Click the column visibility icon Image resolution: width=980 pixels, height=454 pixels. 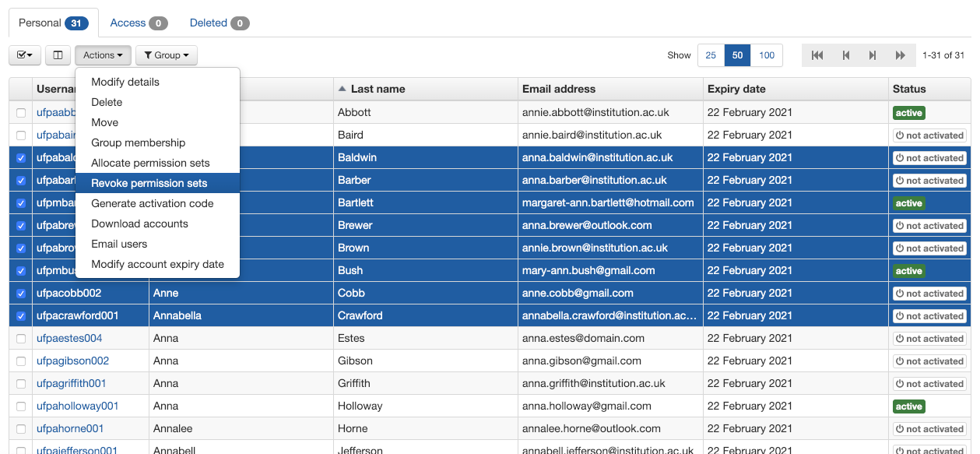58,55
